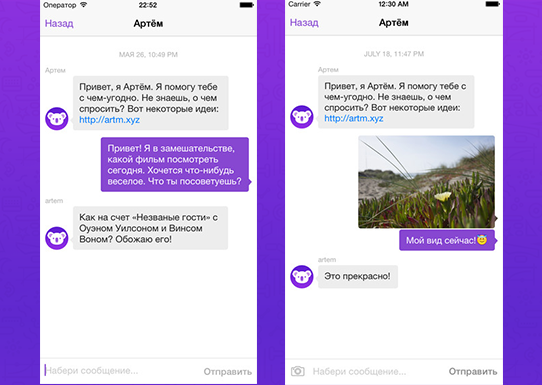Select greeting bubble text in left chat
Viewport: 542px width, 385px height.
[x=149, y=103]
